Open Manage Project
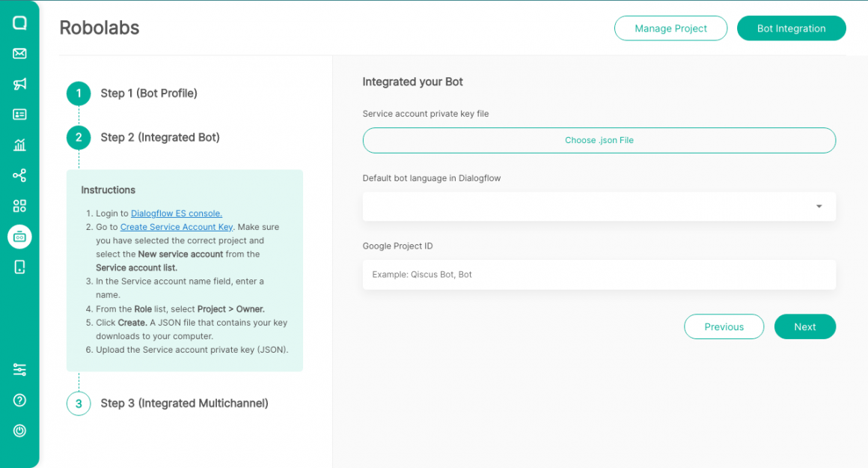 (670, 28)
